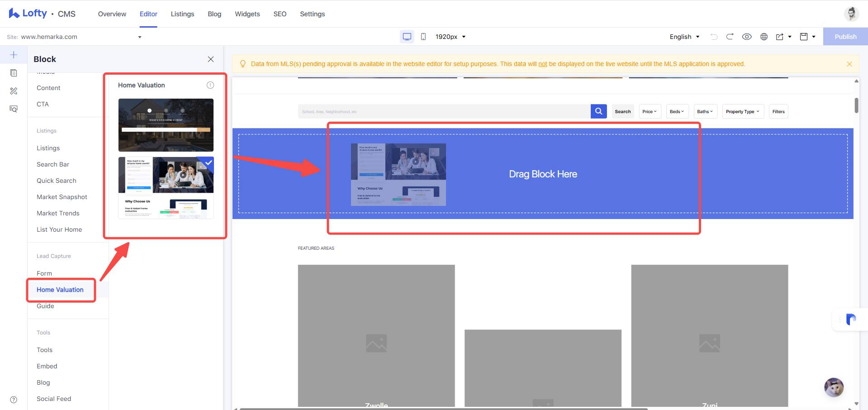
Task: Switch to mobile preview device icon
Action: pyautogui.click(x=423, y=37)
